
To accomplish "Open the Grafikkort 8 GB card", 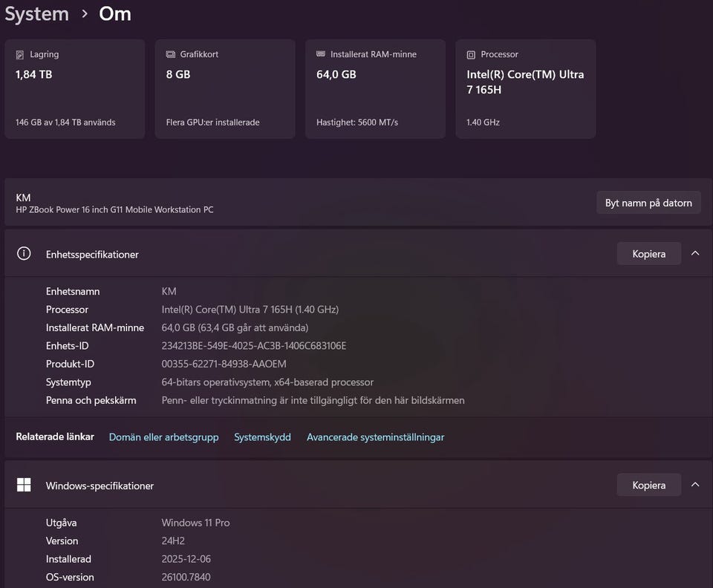I will pyautogui.click(x=224, y=89).
